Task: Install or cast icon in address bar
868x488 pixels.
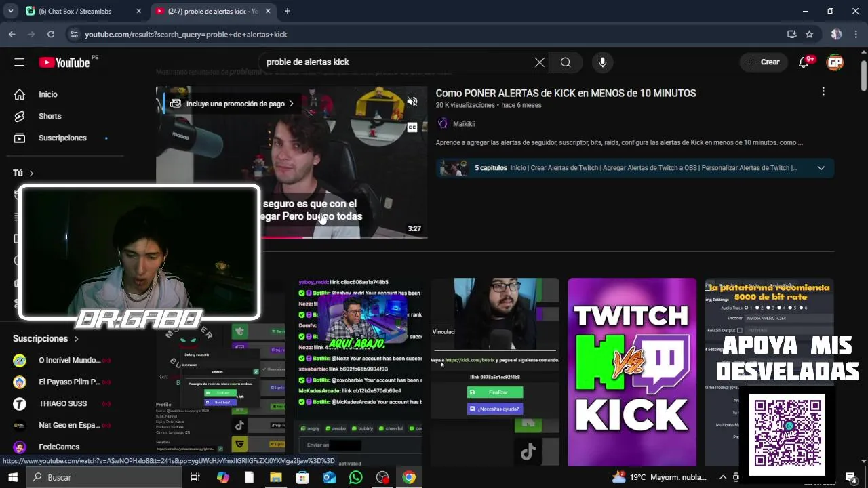Action: coord(791,34)
